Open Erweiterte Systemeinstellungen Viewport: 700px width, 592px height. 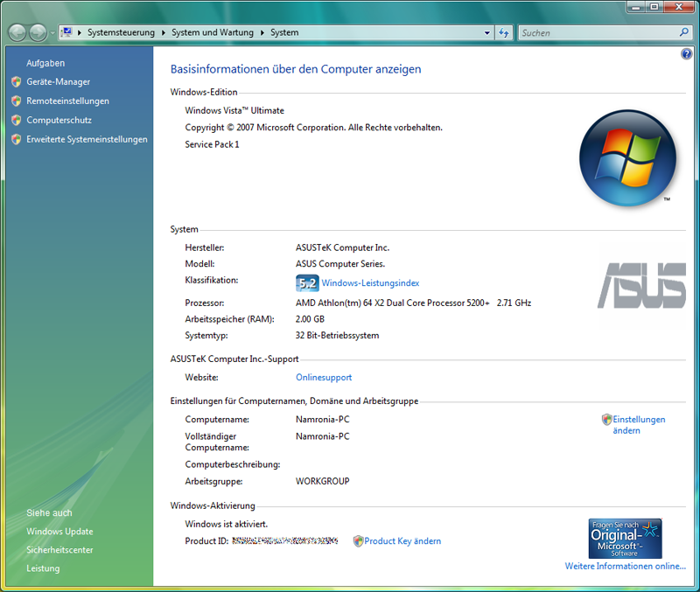87,139
